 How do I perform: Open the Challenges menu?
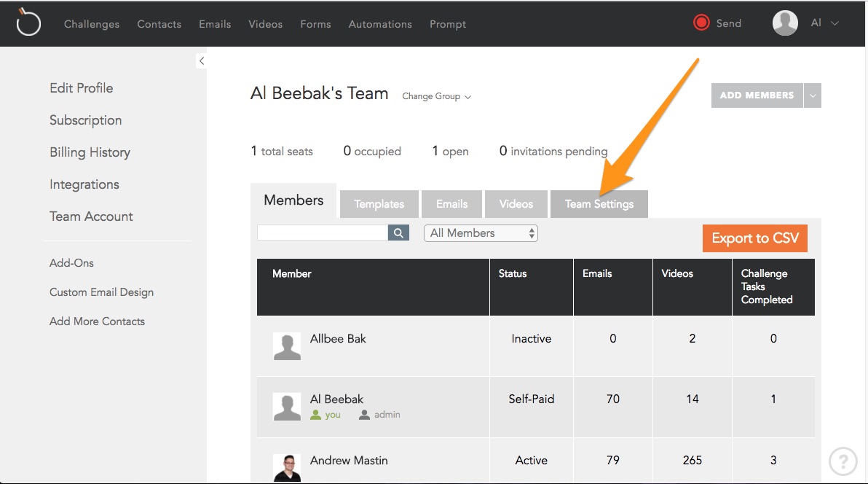(91, 24)
